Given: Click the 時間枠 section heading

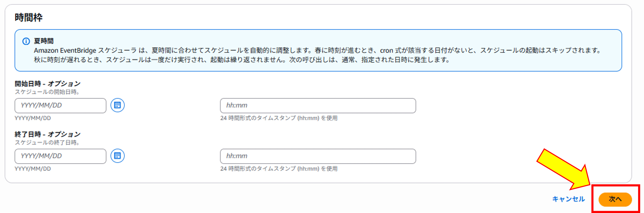Looking at the screenshot, I should 29,17.
